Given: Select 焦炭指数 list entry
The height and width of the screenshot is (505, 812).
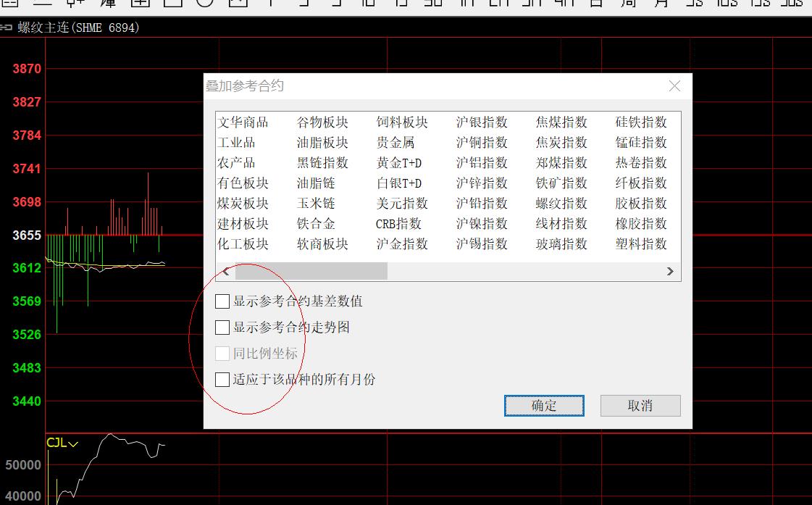Looking at the screenshot, I should 561,143.
